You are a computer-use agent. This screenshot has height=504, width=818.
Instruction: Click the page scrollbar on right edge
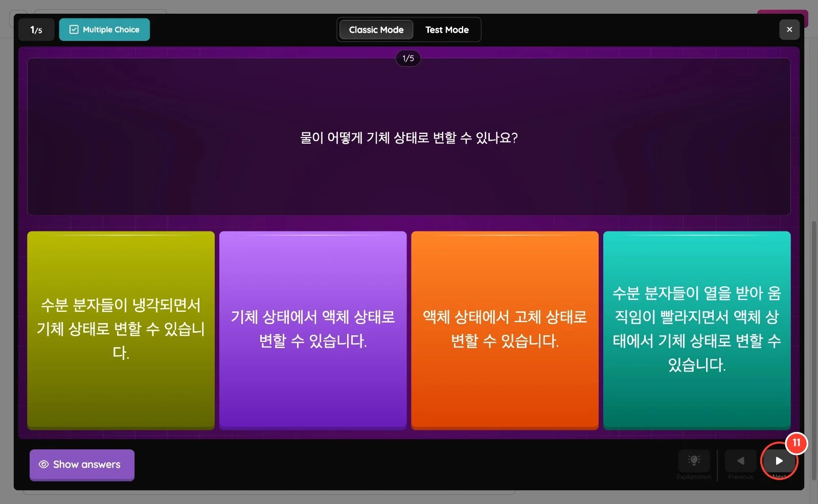(x=814, y=351)
